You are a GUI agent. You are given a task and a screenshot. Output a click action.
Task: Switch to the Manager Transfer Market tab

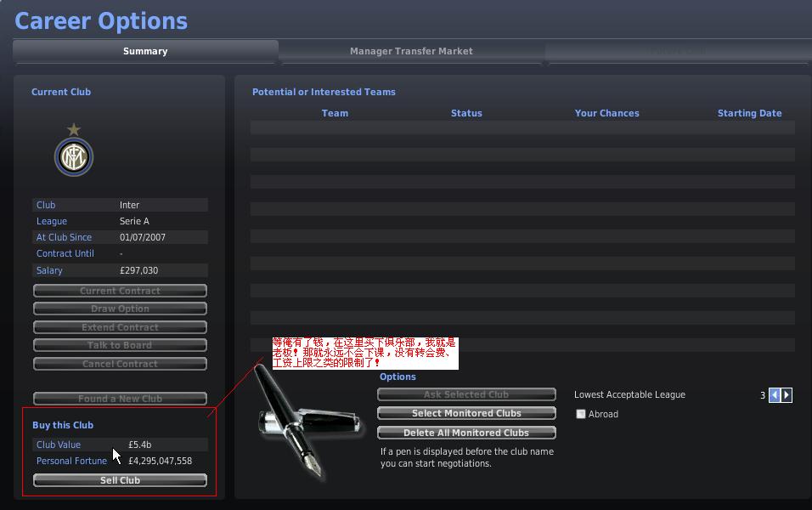pos(411,51)
